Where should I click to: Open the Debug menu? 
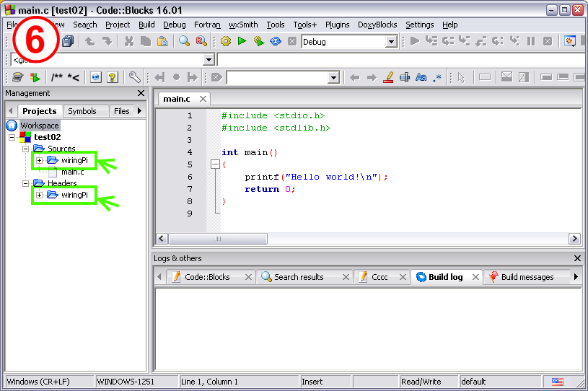(x=175, y=25)
